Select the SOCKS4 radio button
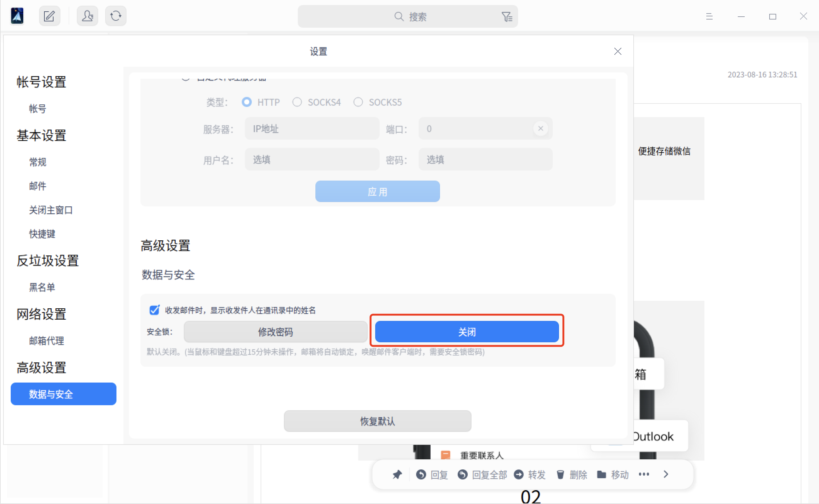The height and width of the screenshot is (504, 819). click(x=297, y=102)
